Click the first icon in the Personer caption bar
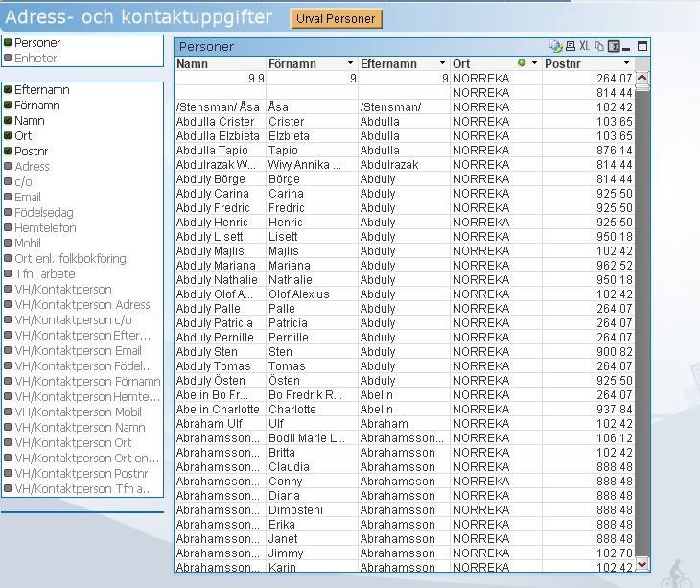The height and width of the screenshot is (588, 700). [555, 46]
